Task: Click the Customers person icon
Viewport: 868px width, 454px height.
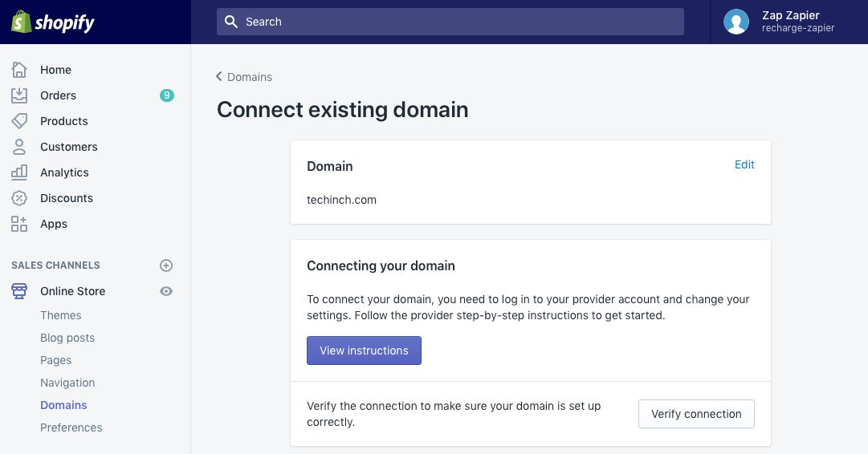Action: 19,147
